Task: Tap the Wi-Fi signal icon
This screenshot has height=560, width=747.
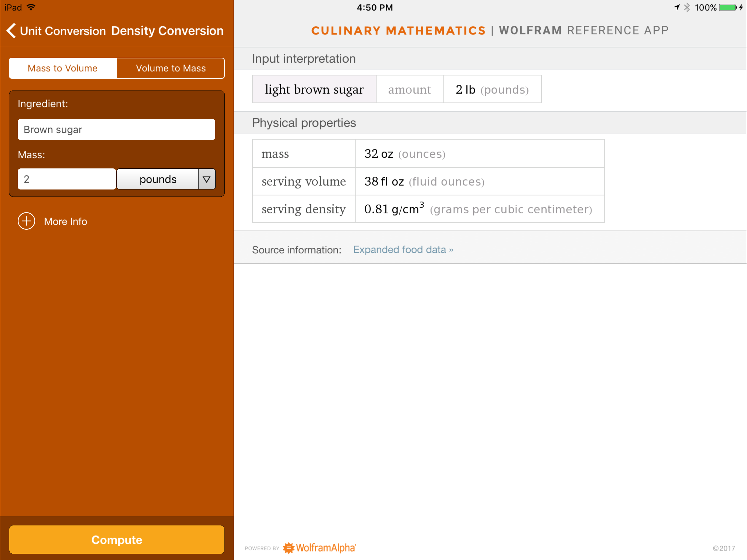Action: click(x=31, y=7)
